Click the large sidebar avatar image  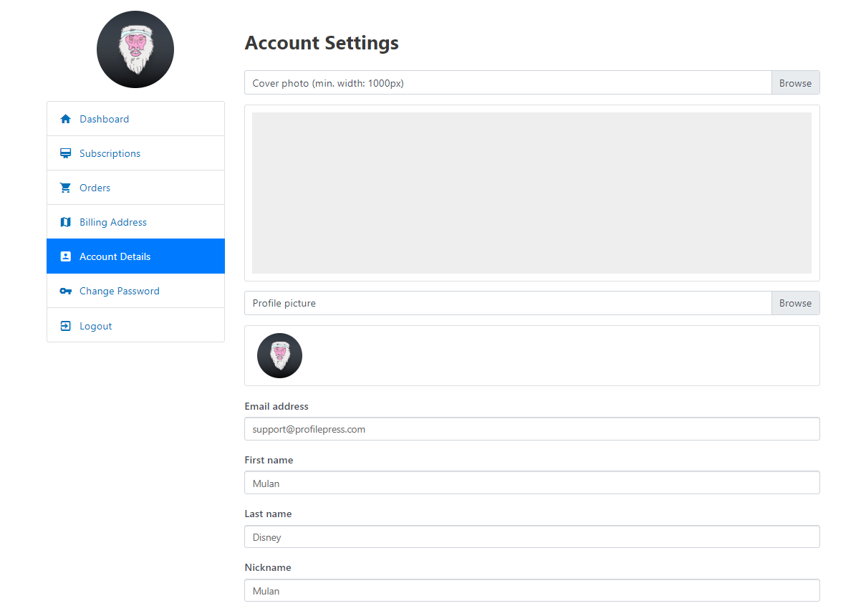point(135,49)
